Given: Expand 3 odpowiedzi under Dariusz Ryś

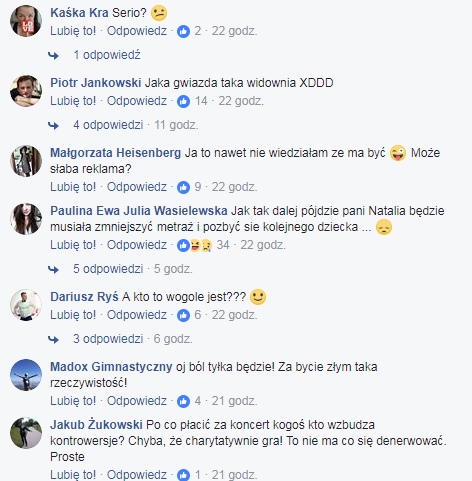Looking at the screenshot, I should click(108, 339).
